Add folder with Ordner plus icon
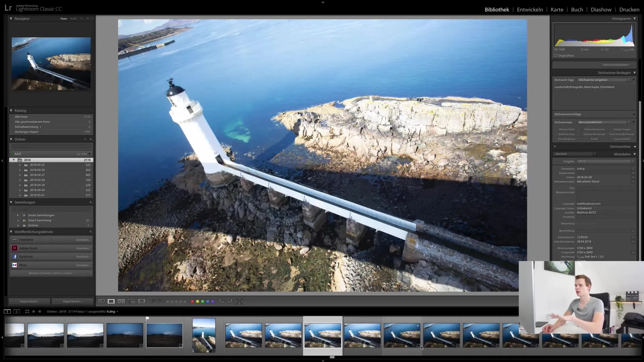 (x=91, y=139)
